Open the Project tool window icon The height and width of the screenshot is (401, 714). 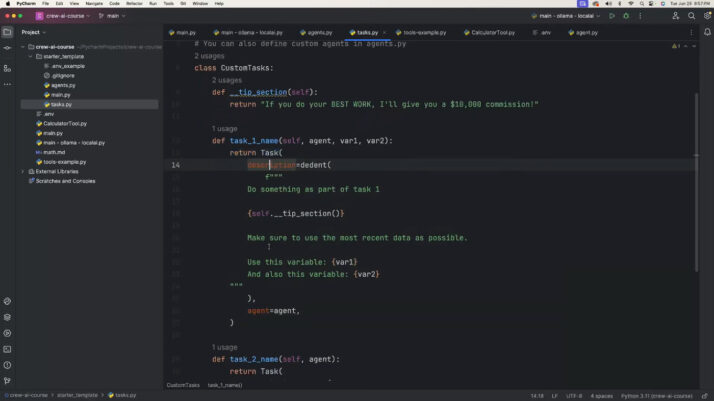tap(7, 32)
